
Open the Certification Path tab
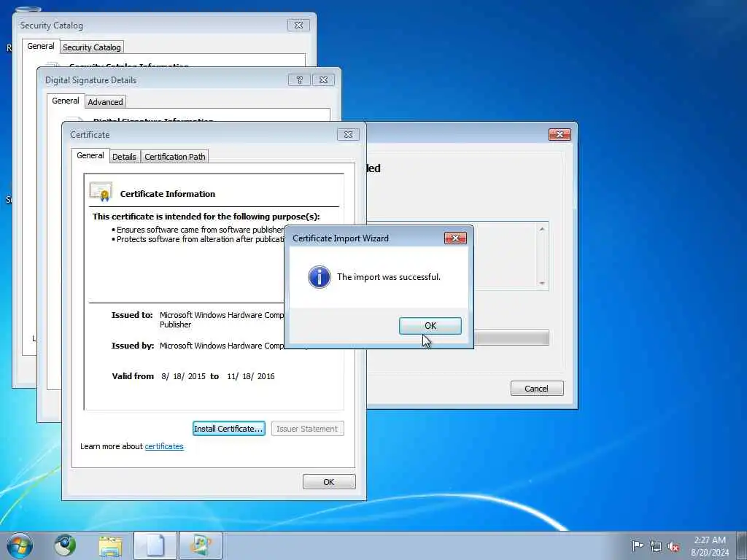(x=175, y=157)
